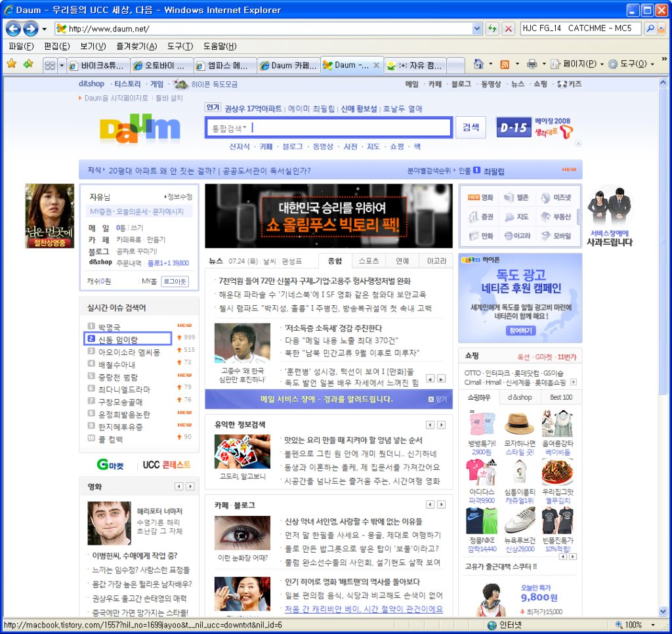Open Quick Tabs grid icon
The width and height of the screenshot is (672, 634).
tap(50, 65)
